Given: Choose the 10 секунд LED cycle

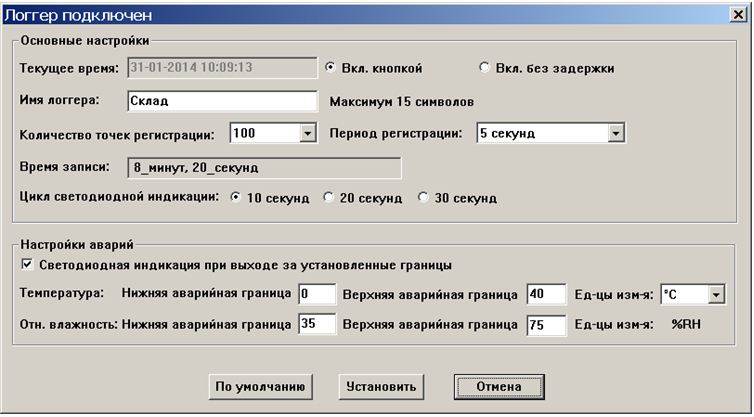Looking at the screenshot, I should pyautogui.click(x=236, y=198).
